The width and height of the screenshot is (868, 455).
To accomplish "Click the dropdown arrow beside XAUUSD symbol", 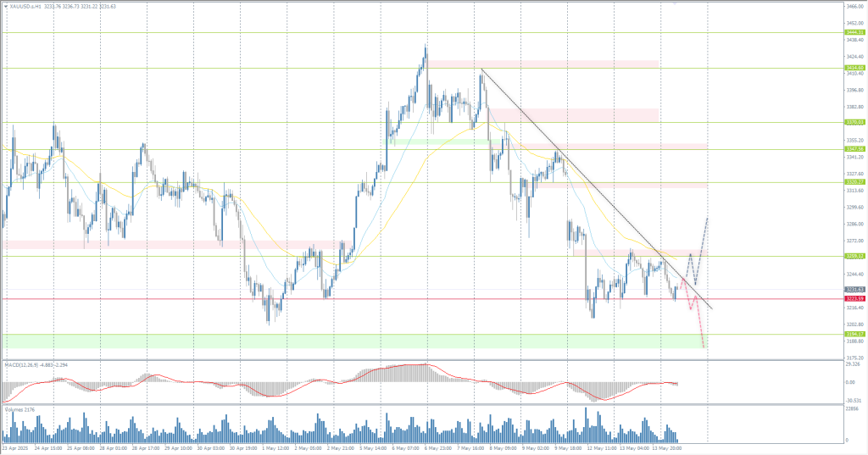I will 4,6.
